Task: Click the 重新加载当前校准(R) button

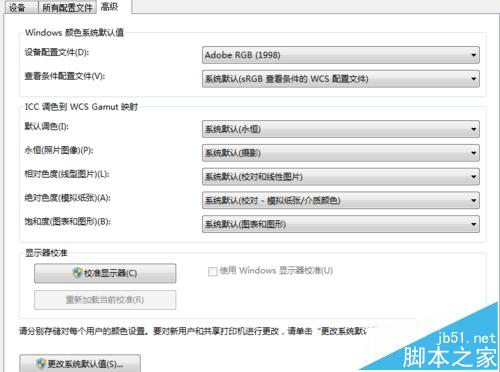Action: point(105,300)
